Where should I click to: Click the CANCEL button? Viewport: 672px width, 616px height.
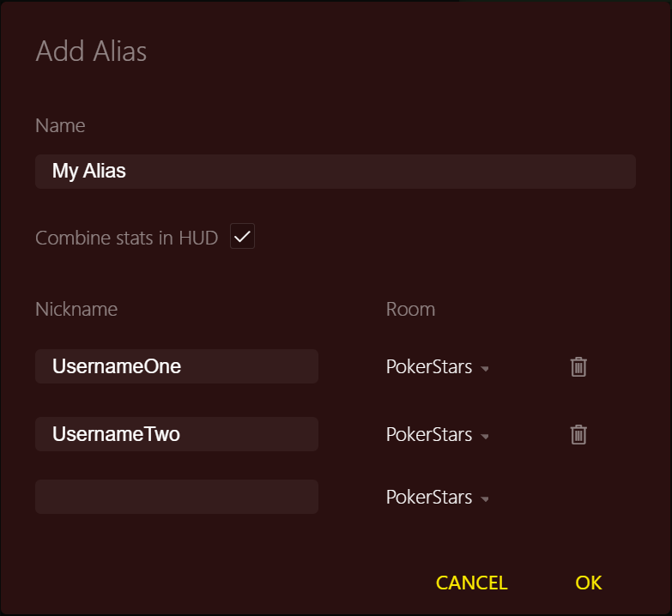click(x=471, y=583)
